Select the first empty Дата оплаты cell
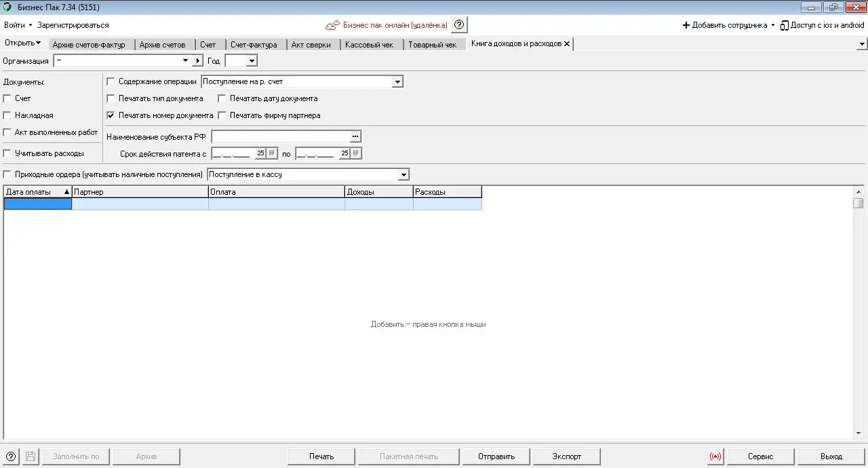The image size is (868, 468). 38,203
